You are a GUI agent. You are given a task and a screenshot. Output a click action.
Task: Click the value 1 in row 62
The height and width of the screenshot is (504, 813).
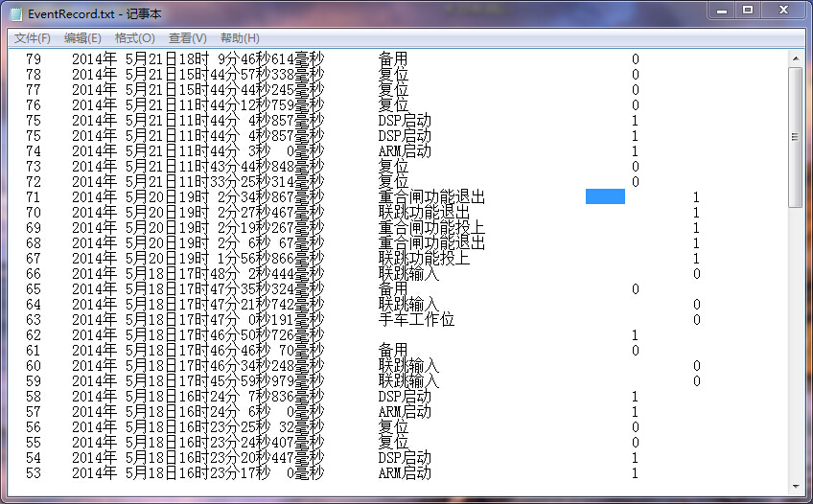pyautogui.click(x=635, y=335)
